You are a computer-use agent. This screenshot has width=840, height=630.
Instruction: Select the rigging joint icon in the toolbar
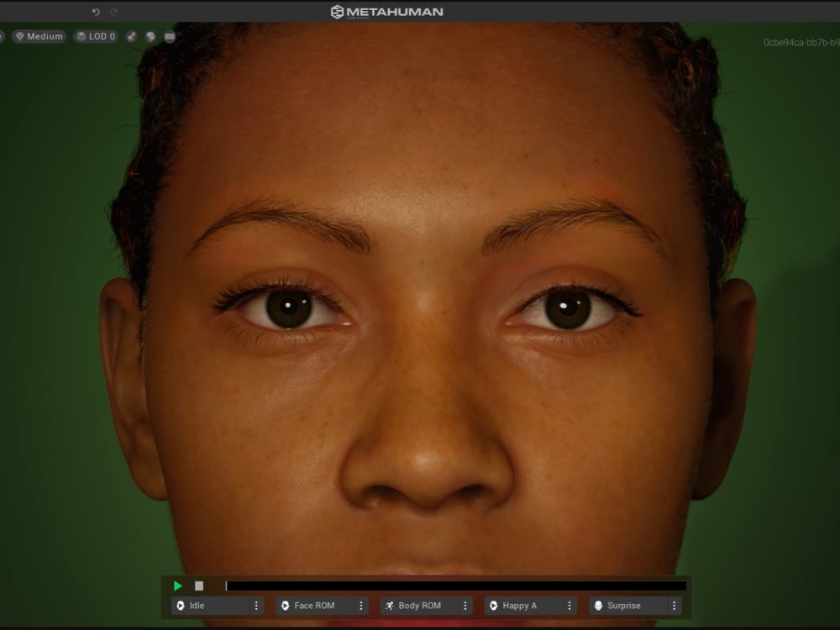[x=131, y=37]
